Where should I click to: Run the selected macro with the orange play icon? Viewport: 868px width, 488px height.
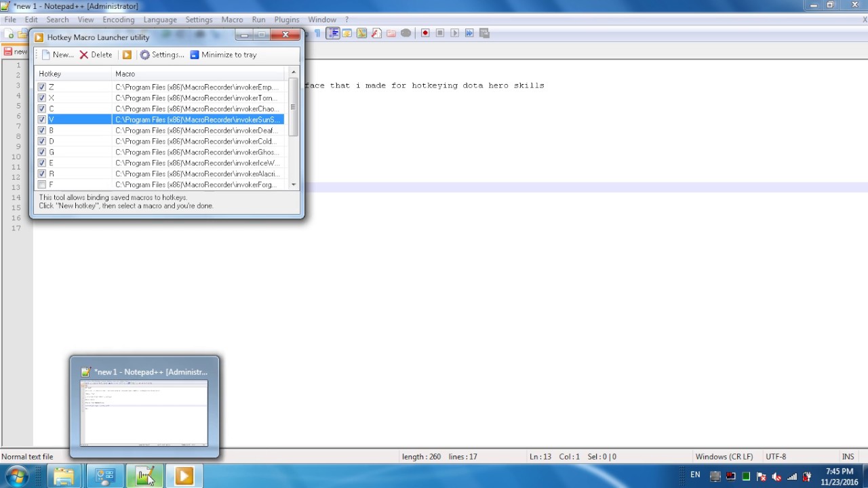[127, 55]
